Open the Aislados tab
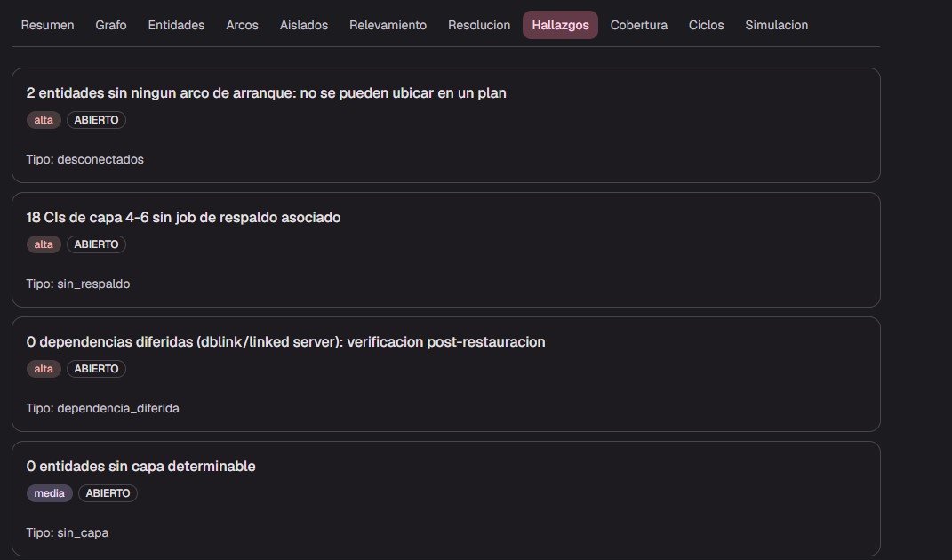952x560 pixels. 304,25
